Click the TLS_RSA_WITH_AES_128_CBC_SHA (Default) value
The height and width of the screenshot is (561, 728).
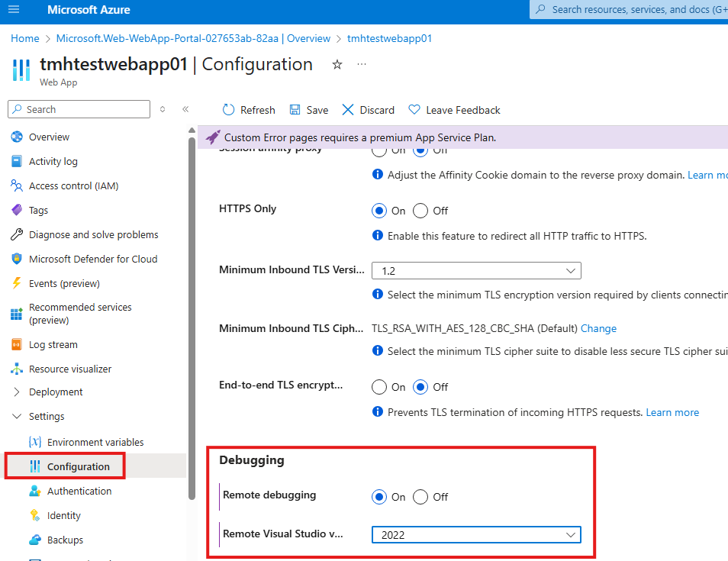(x=475, y=328)
